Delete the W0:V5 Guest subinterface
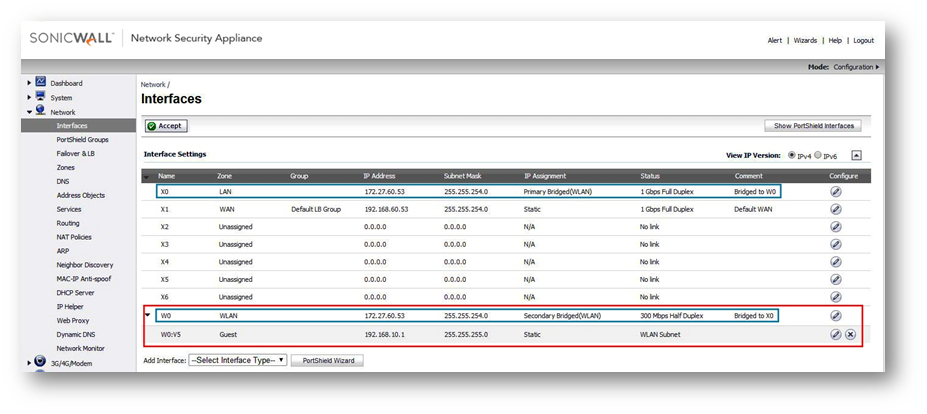This screenshot has width=927, height=414. pos(850,334)
